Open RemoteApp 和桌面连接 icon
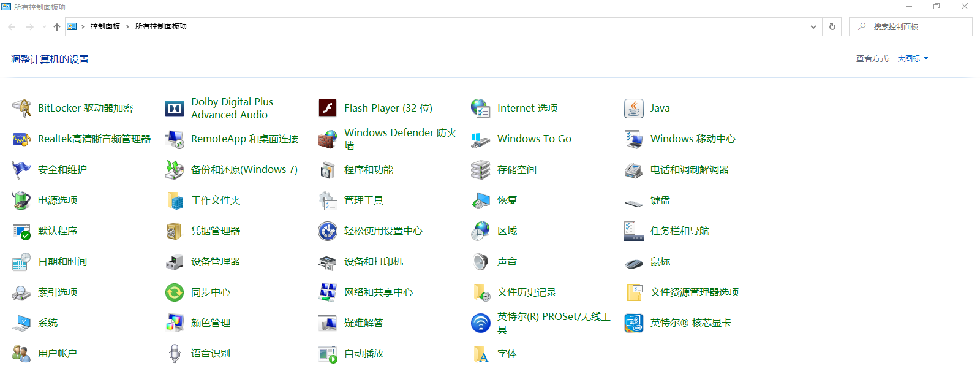Image resolution: width=980 pixels, height=382 pixels. coord(175,139)
